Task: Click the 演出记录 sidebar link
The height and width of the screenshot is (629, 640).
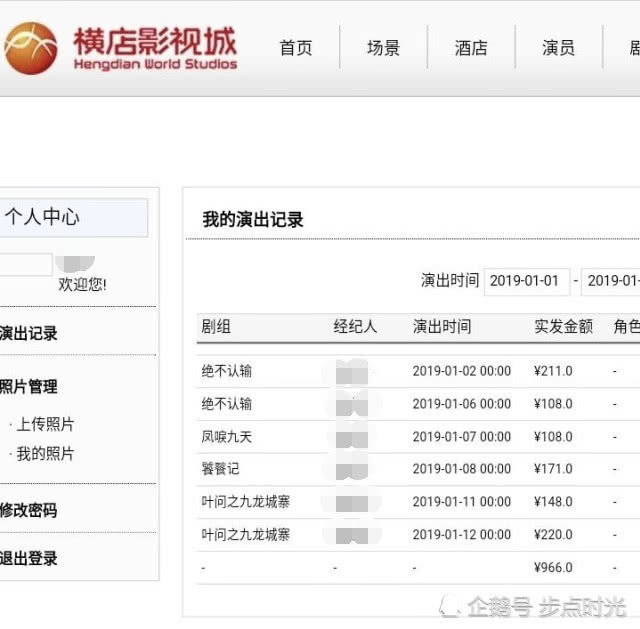Action: point(29,334)
